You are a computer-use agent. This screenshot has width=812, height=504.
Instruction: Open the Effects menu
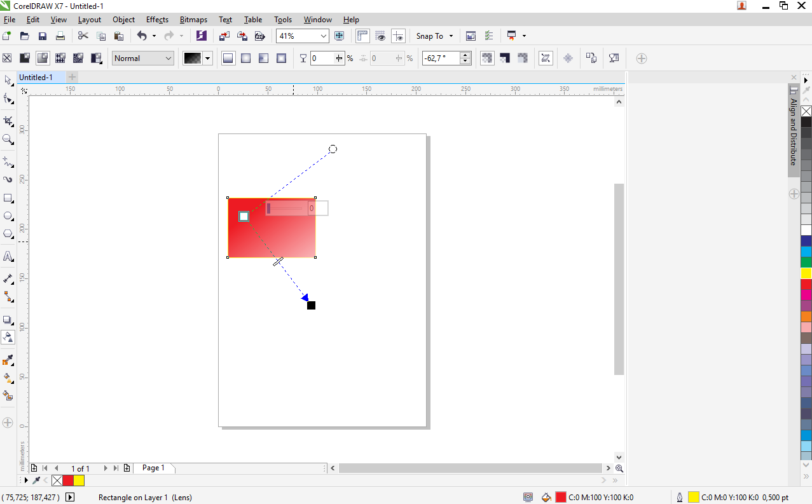(157, 20)
